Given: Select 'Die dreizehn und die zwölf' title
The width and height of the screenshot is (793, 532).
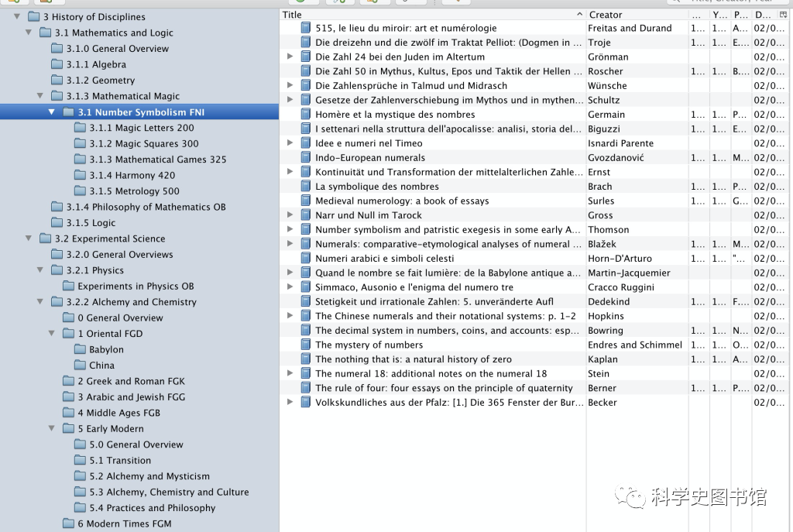Looking at the screenshot, I should (448, 43).
